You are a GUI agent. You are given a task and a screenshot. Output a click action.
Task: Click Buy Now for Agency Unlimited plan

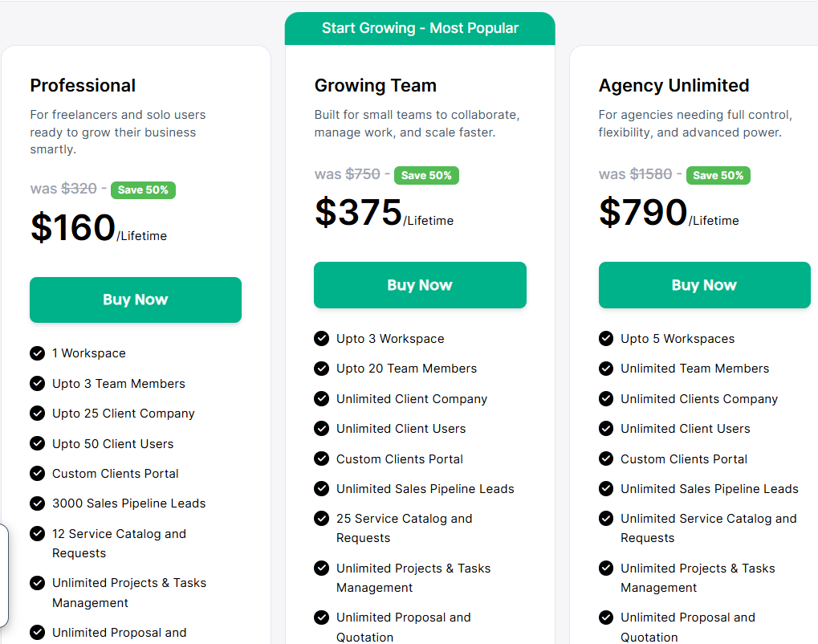click(x=704, y=285)
